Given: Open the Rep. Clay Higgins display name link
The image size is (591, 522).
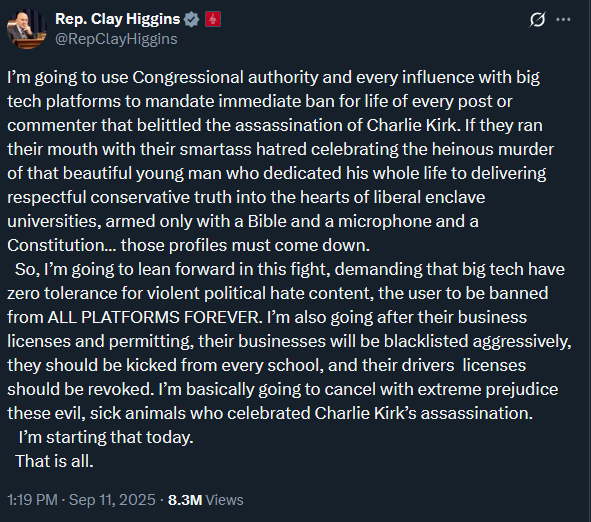Looking at the screenshot, I should (x=118, y=19).
